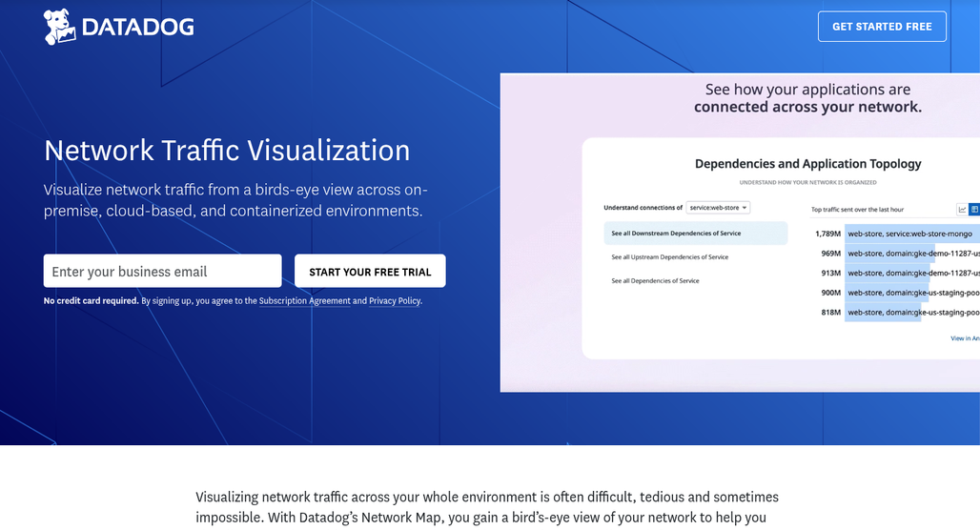Click the Network Traffic Visualization heading
This screenshot has width=980, height=530.
pyautogui.click(x=227, y=151)
